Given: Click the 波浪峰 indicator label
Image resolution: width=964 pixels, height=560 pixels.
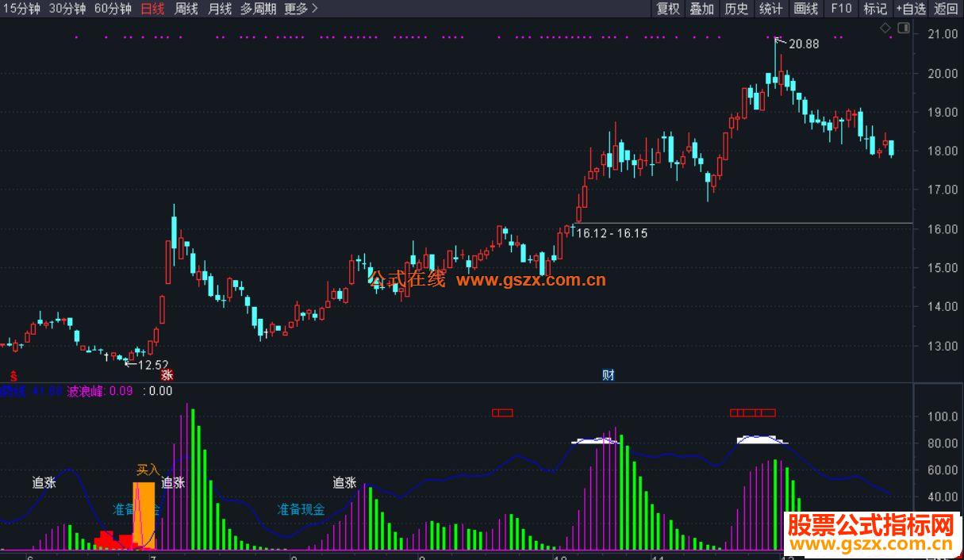Looking at the screenshot, I should coord(86,390).
